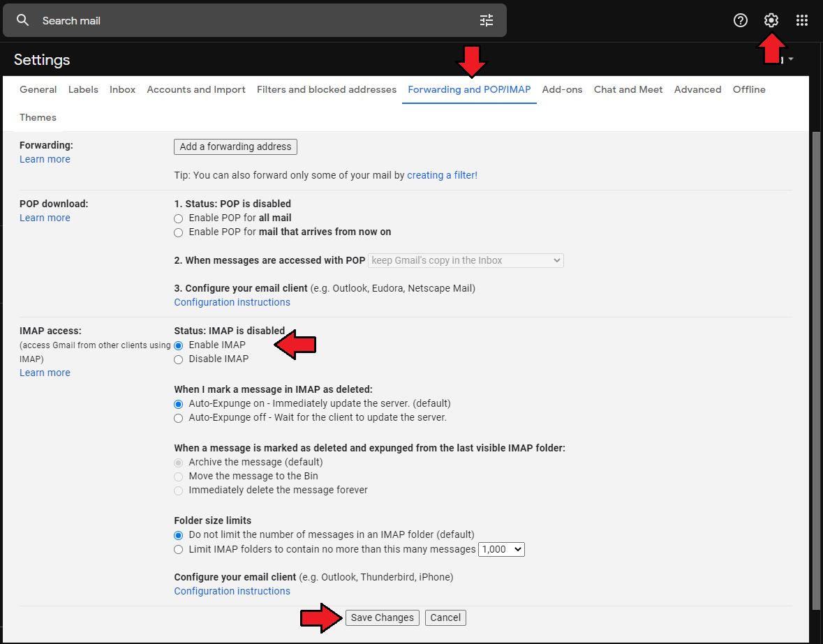This screenshot has height=644, width=823.
Task: Click into the Search mail field
Action: pyautogui.click(x=255, y=20)
